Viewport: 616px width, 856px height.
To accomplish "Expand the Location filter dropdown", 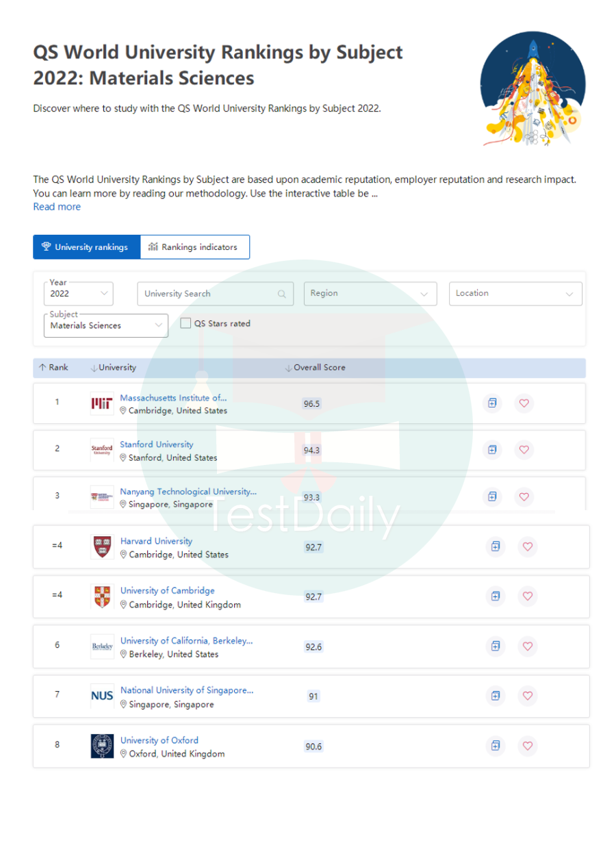I will 515,293.
